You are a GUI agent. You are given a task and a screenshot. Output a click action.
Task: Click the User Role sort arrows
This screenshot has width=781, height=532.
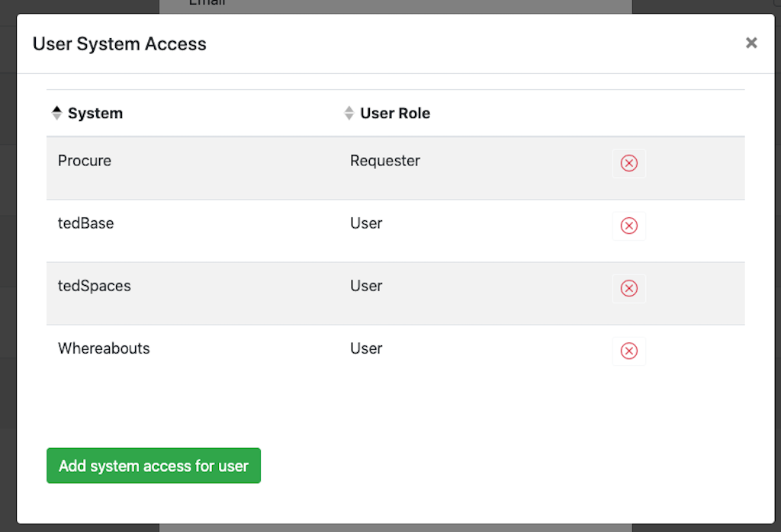click(x=349, y=113)
